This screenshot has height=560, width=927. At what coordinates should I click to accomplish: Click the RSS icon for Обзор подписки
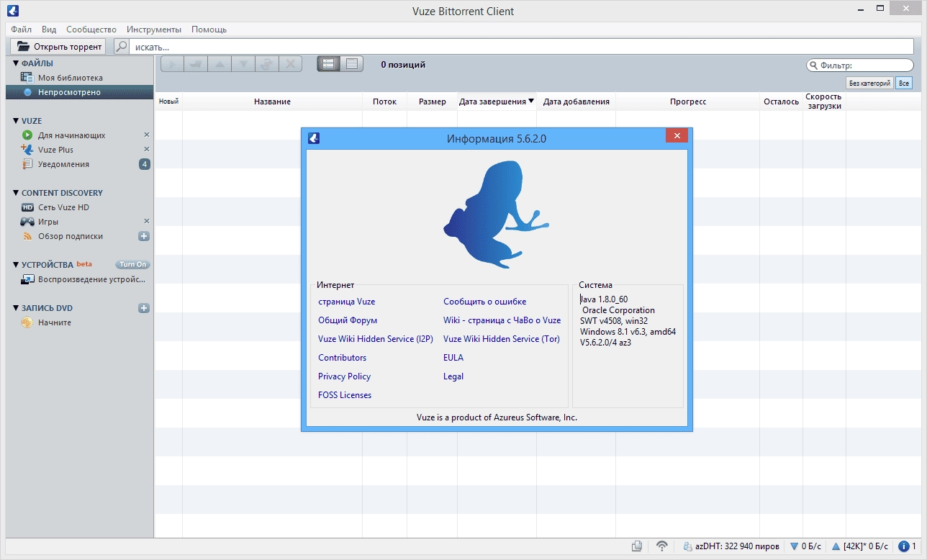(x=27, y=236)
